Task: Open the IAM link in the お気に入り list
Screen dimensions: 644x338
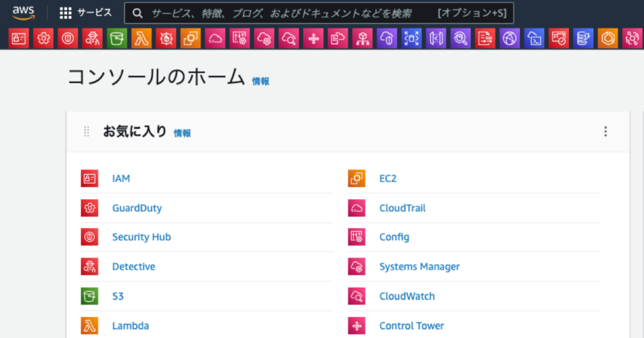Action: click(121, 178)
